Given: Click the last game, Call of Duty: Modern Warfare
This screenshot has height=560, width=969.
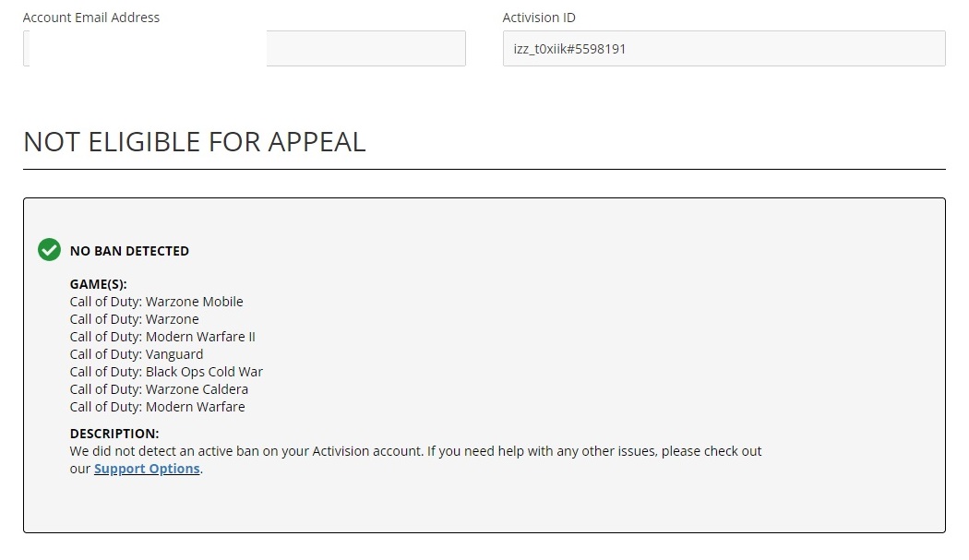Looking at the screenshot, I should [x=157, y=407].
